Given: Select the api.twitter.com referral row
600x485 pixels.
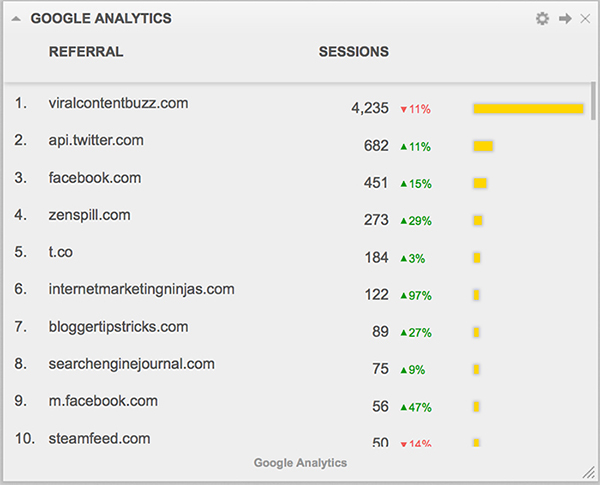Looking at the screenshot, I should click(96, 140).
